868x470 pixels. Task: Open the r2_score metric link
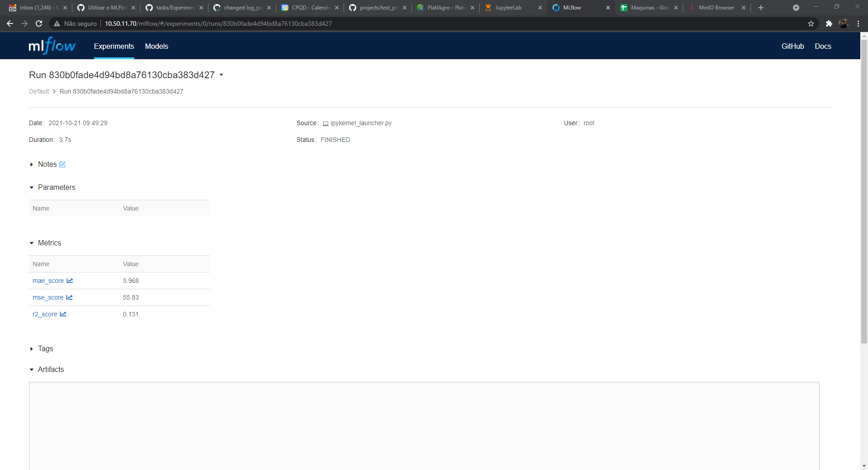45,314
